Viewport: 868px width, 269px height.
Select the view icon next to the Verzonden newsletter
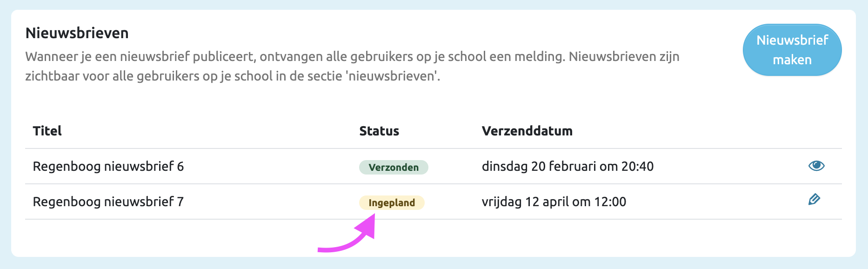pyautogui.click(x=816, y=166)
